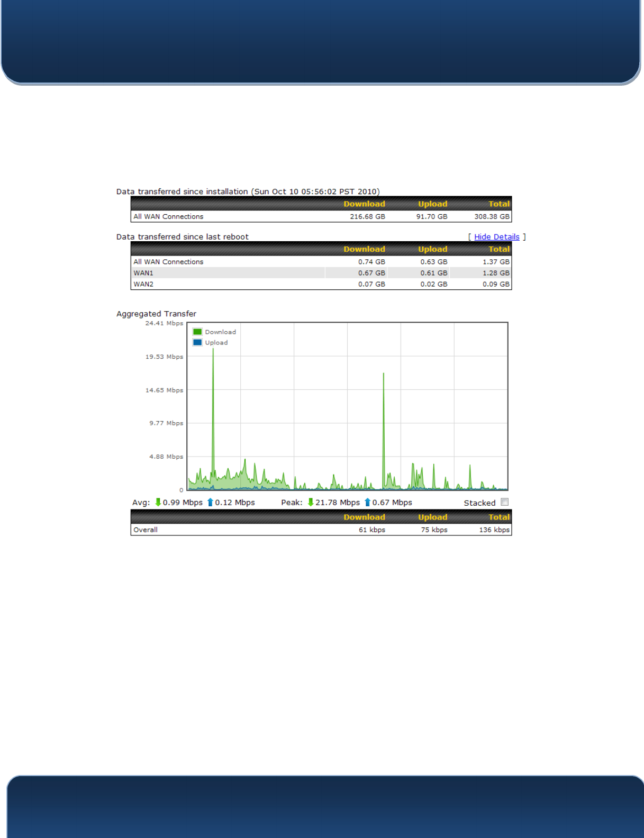
Task: Click the 75 kbps upload value
Action: (434, 530)
